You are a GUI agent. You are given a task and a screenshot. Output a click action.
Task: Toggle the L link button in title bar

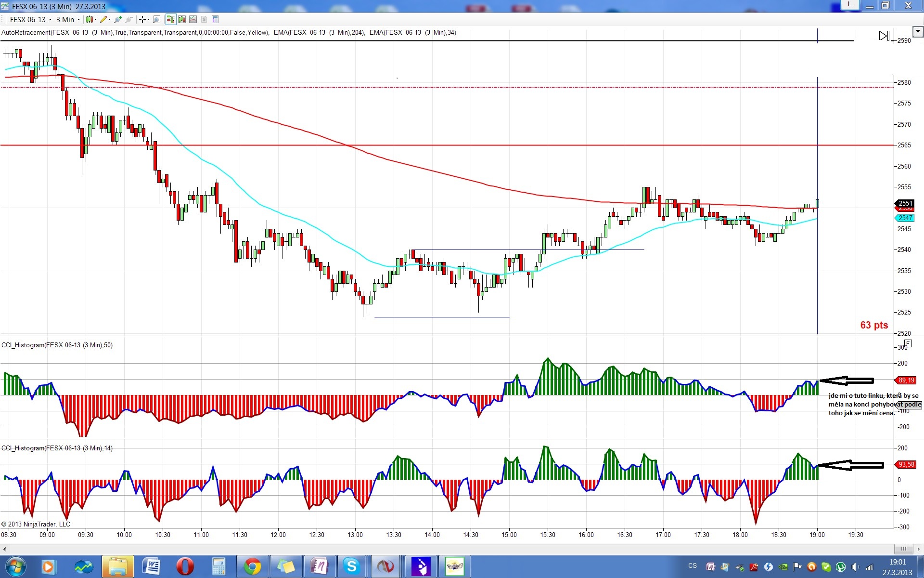click(x=849, y=5)
